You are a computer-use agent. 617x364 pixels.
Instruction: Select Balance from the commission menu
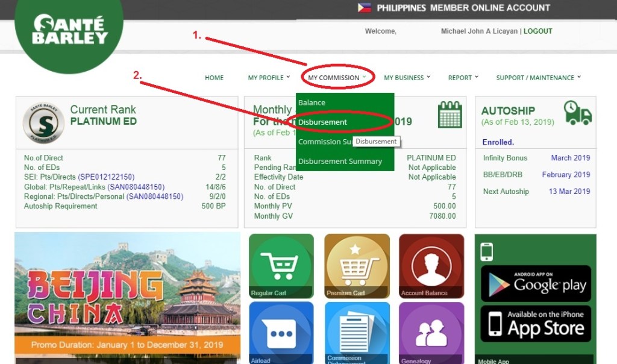coord(312,103)
